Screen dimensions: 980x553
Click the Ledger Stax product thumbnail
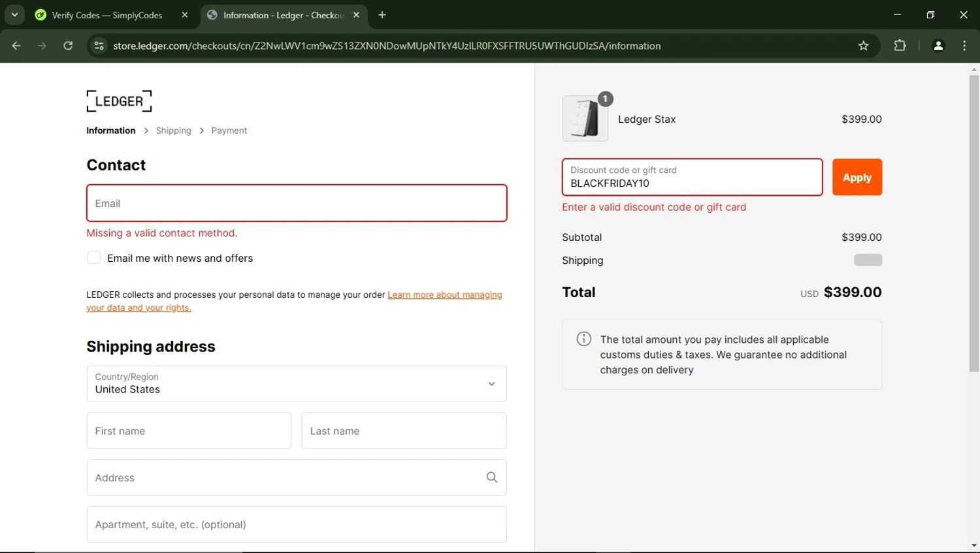(x=585, y=118)
